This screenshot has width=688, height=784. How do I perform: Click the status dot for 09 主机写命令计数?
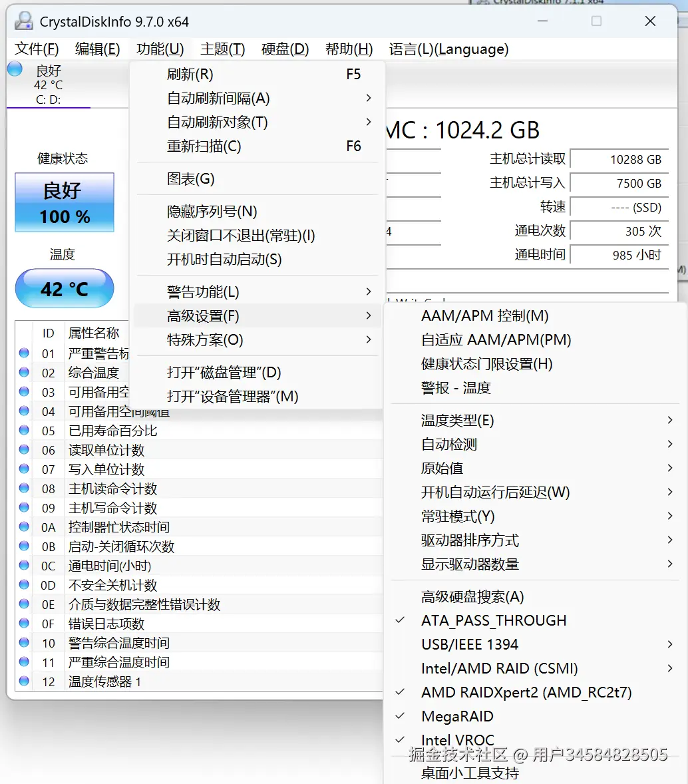click(24, 508)
